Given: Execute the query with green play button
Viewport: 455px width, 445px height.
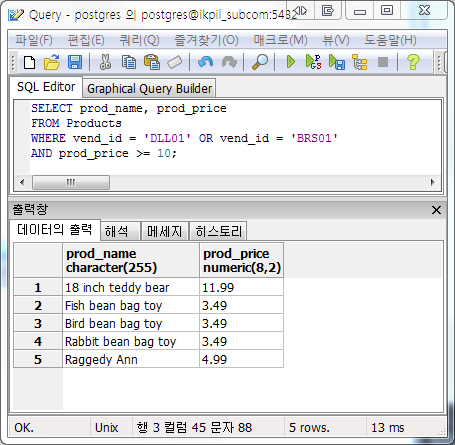Looking at the screenshot, I should 291,62.
